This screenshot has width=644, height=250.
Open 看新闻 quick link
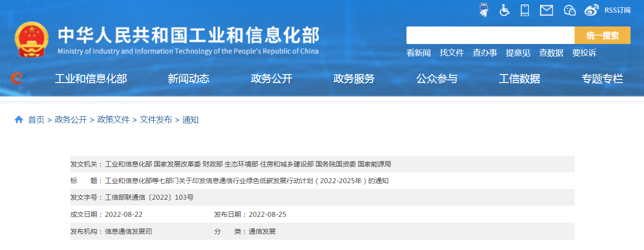point(419,53)
